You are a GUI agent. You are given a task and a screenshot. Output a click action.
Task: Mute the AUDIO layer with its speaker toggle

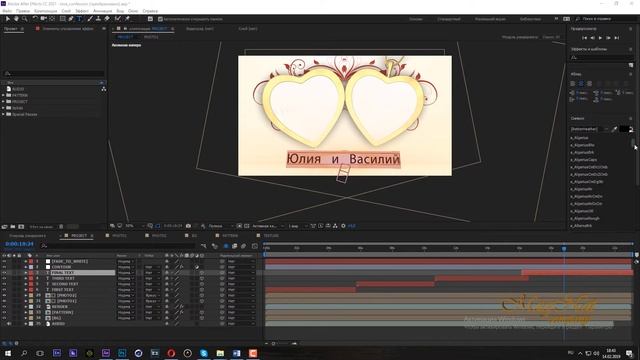pos(9,324)
